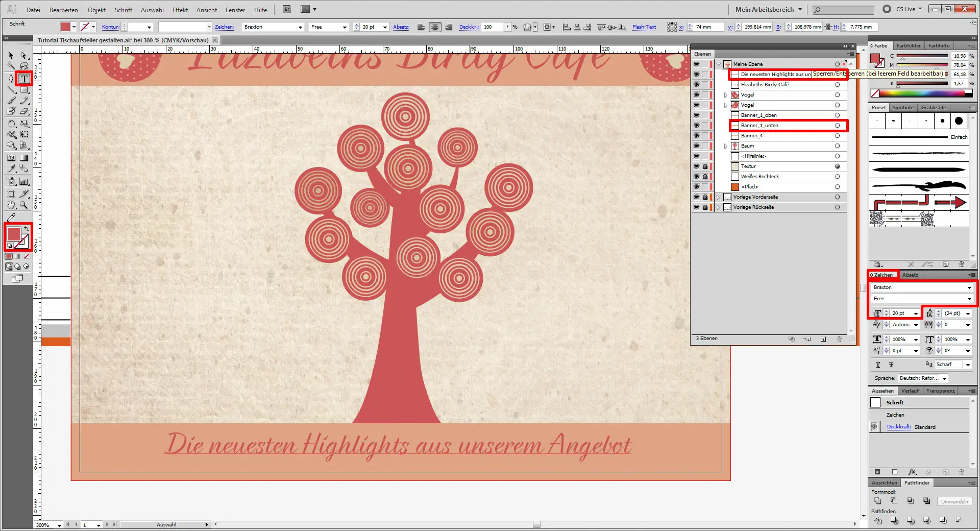Switch to the Farbfelder tab
Image resolution: width=980 pixels, height=531 pixels.
coord(908,46)
